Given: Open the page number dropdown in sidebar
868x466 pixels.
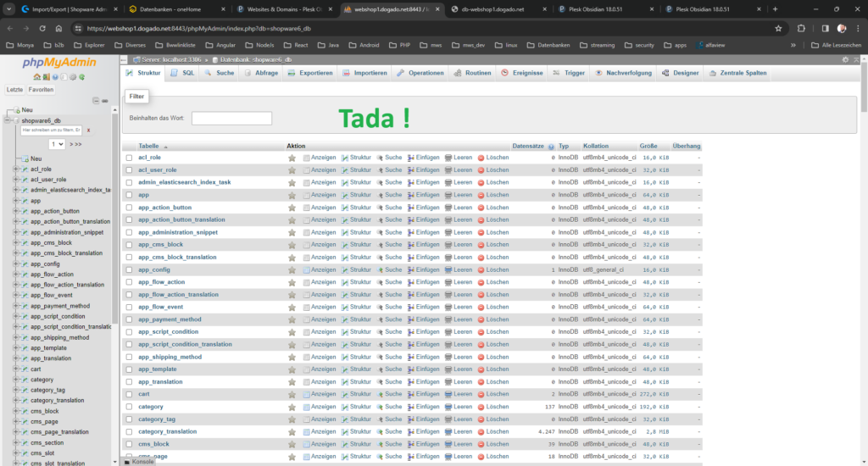Looking at the screenshot, I should click(57, 145).
